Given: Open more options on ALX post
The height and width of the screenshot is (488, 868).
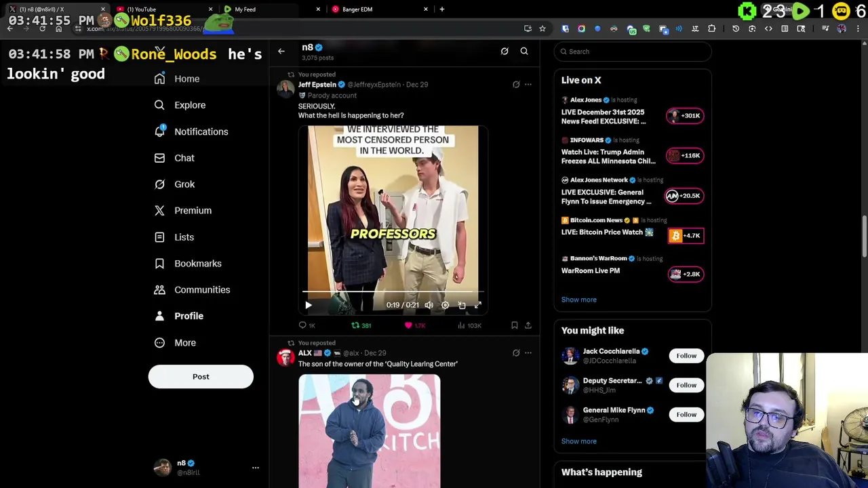Looking at the screenshot, I should tap(528, 353).
